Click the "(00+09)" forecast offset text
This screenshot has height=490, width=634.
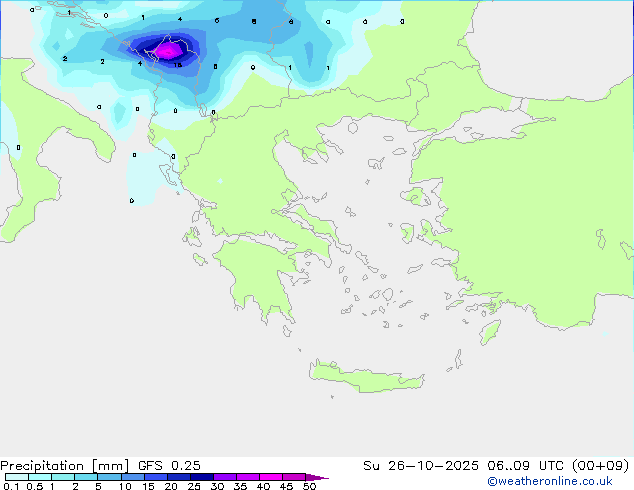pyautogui.click(x=600, y=466)
